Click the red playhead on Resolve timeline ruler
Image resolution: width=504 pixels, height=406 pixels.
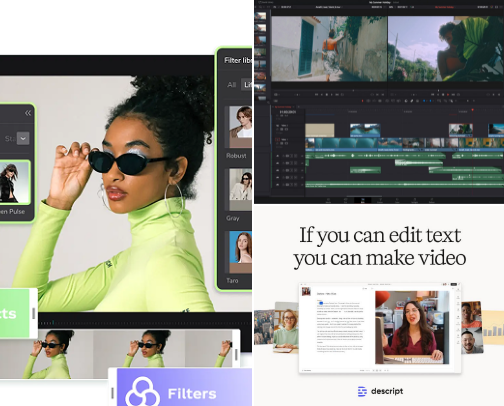coord(472,109)
